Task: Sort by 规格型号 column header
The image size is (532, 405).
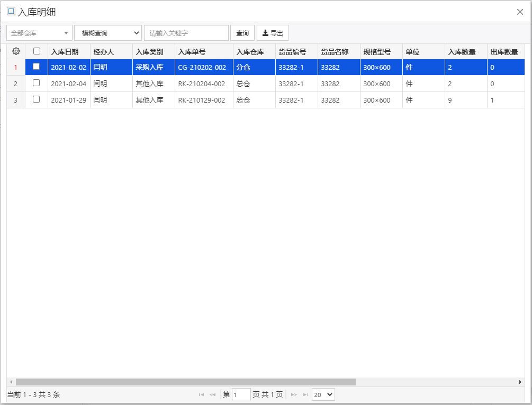Action: point(381,52)
